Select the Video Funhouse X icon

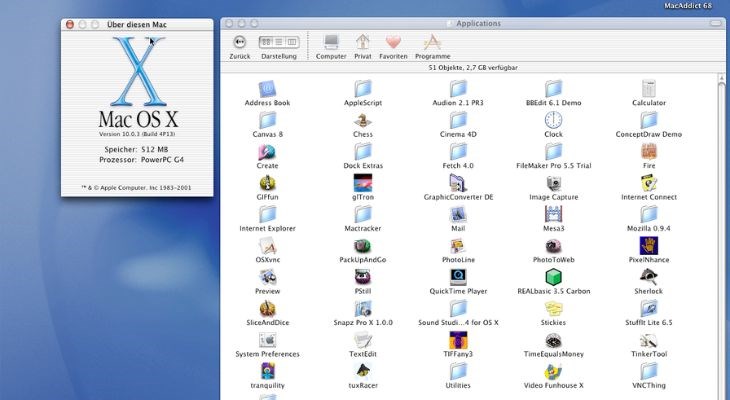(554, 372)
